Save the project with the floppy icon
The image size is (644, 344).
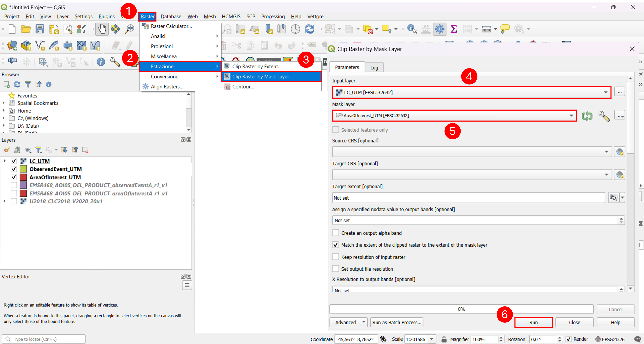[40, 29]
